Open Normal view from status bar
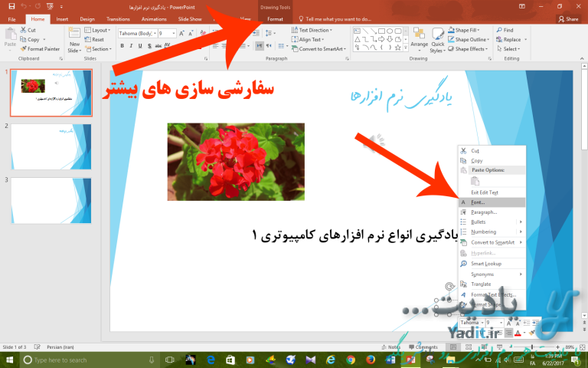The image size is (588, 368). 453,347
